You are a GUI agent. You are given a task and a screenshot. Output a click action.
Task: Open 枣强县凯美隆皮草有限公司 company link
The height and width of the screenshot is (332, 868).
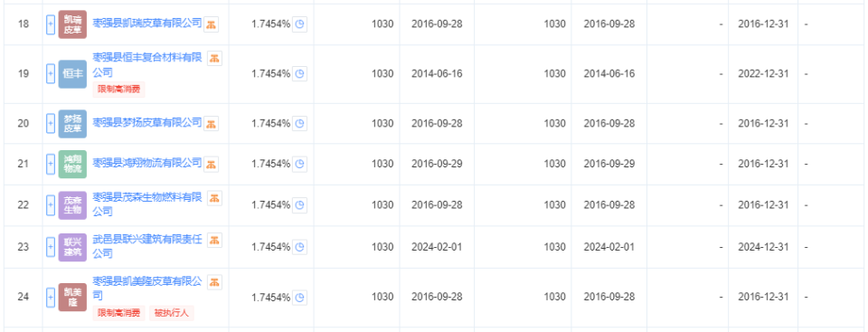point(147,289)
